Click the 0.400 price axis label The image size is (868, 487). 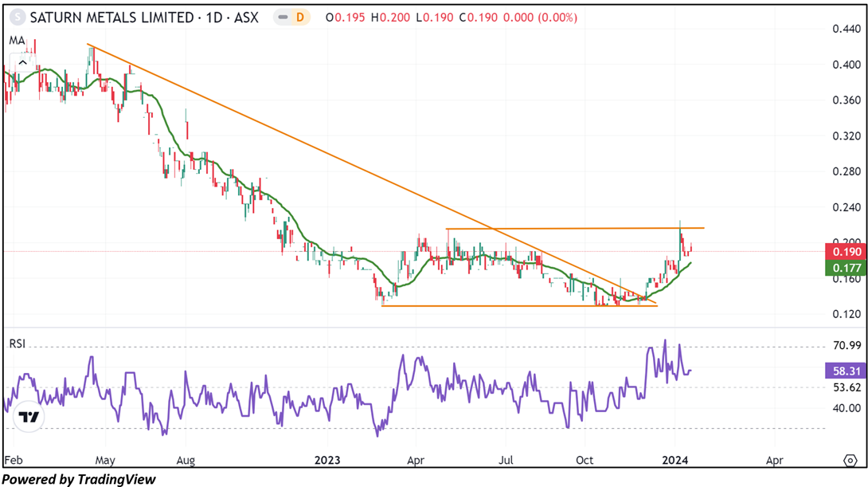coord(846,65)
